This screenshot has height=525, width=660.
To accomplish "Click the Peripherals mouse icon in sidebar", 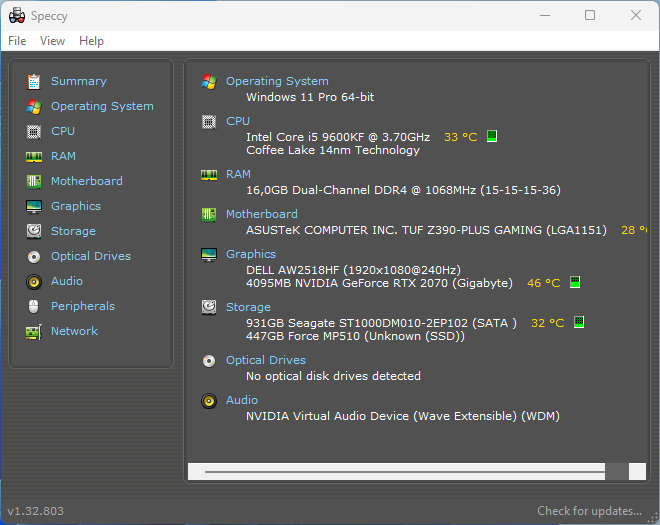I will [34, 306].
